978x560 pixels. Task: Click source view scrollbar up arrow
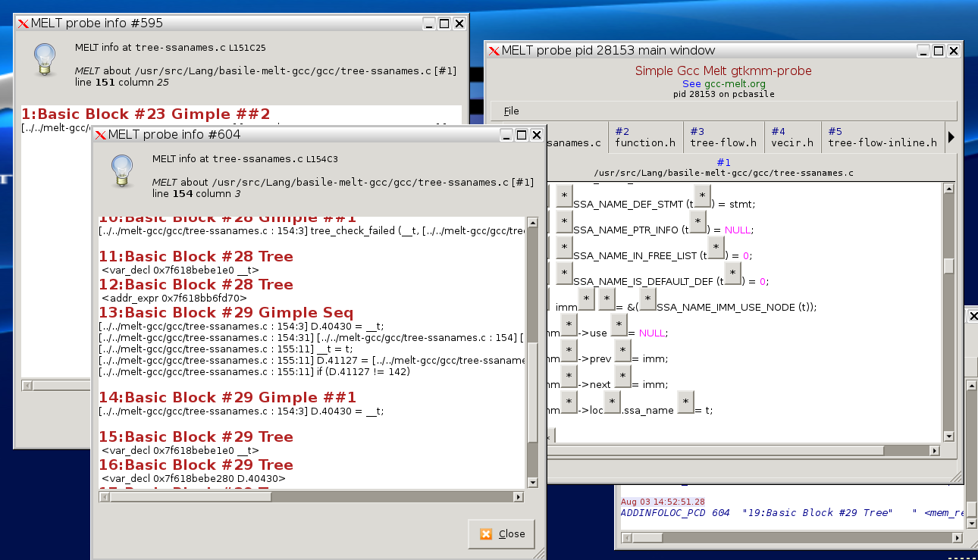948,189
